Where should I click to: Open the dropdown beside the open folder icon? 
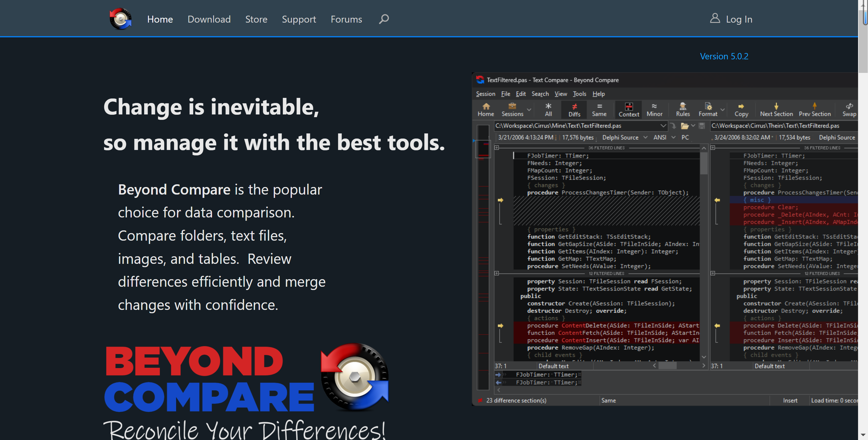click(x=693, y=126)
